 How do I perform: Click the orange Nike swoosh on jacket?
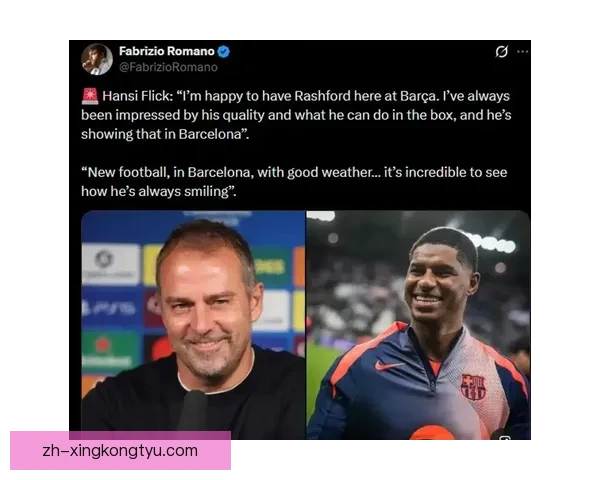[x=388, y=366]
